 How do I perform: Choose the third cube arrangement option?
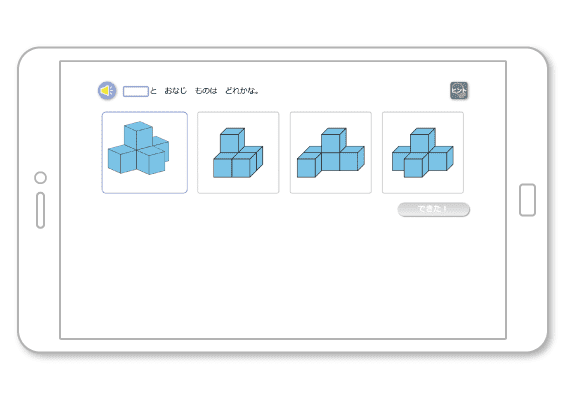pyautogui.click(x=331, y=153)
